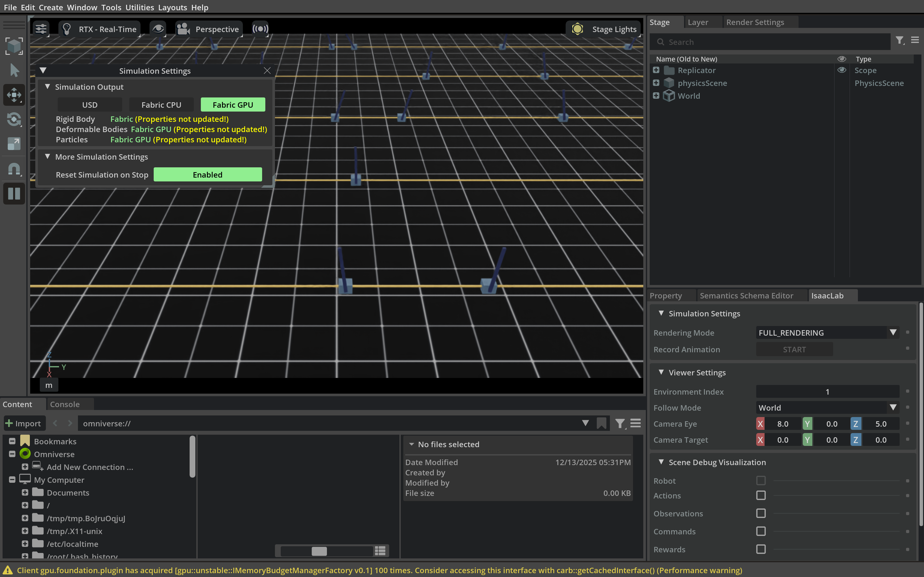
Task: Click the Pause simulation button
Action: click(x=14, y=194)
